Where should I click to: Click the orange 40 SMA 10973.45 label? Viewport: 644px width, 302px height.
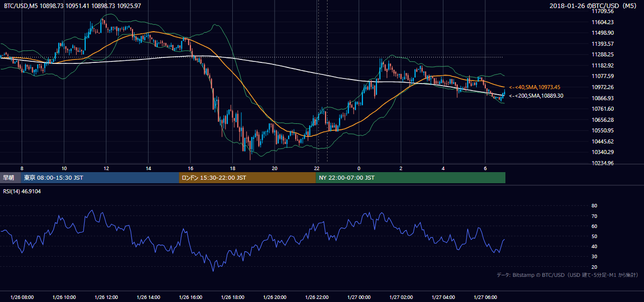pyautogui.click(x=535, y=87)
